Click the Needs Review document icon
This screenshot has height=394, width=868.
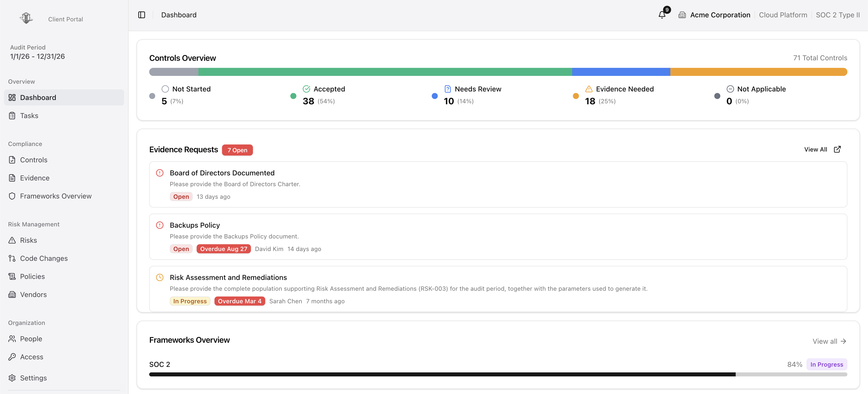(448, 89)
